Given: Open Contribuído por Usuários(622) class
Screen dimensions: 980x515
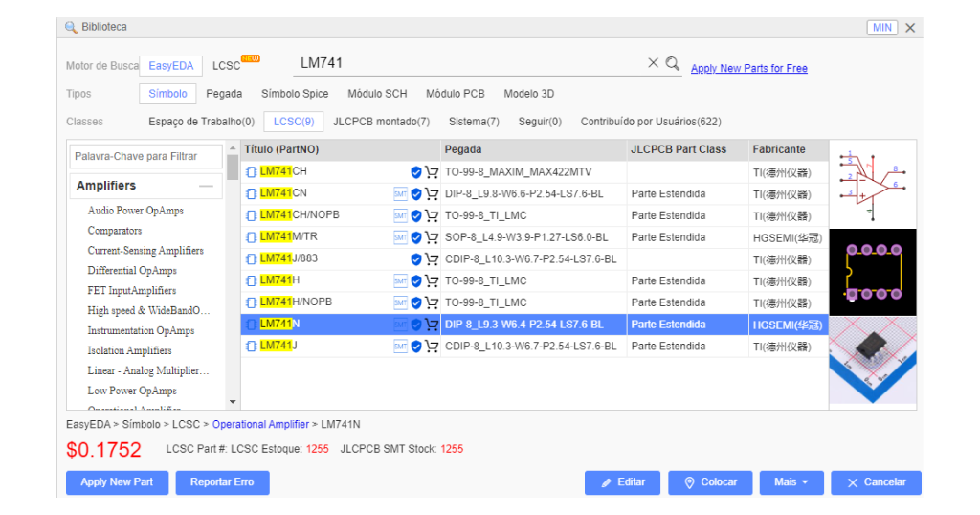Looking at the screenshot, I should 651,122.
